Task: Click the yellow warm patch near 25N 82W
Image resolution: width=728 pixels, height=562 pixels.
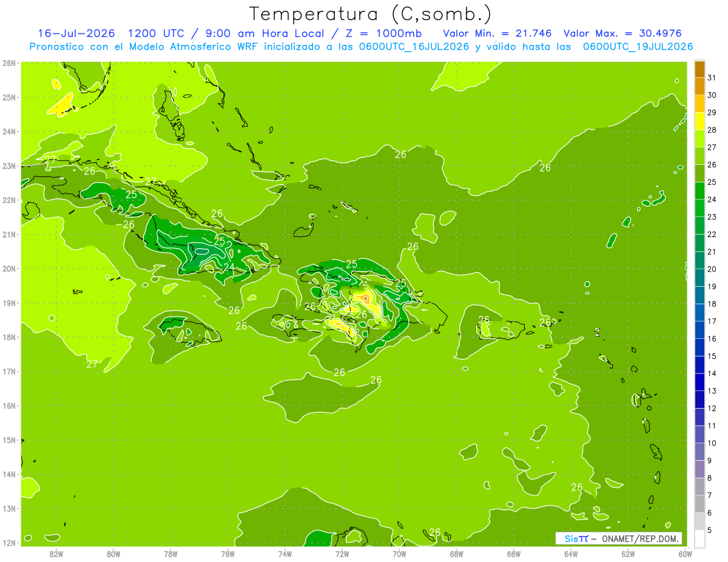Action: pos(60,105)
